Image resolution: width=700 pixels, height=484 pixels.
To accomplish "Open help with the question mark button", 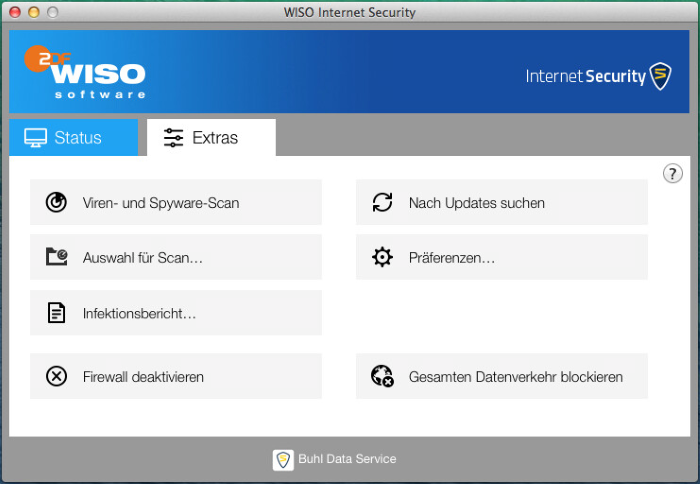I will [672, 173].
